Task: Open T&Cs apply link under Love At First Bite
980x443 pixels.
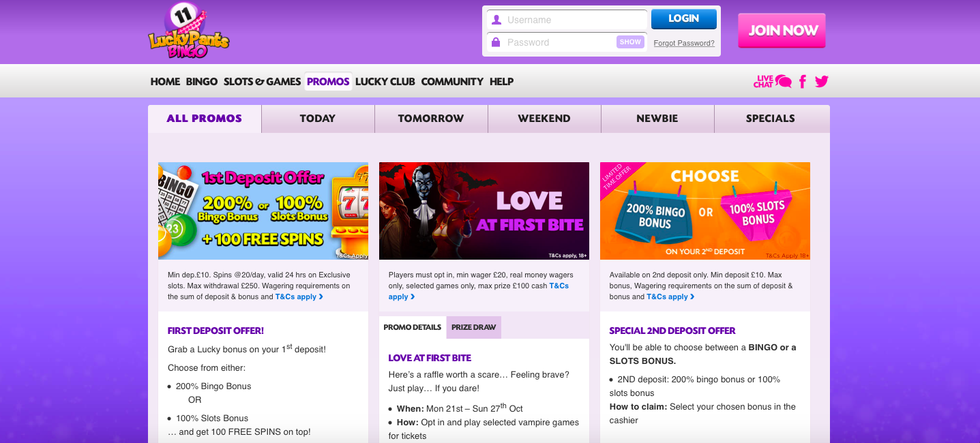Action: click(479, 291)
